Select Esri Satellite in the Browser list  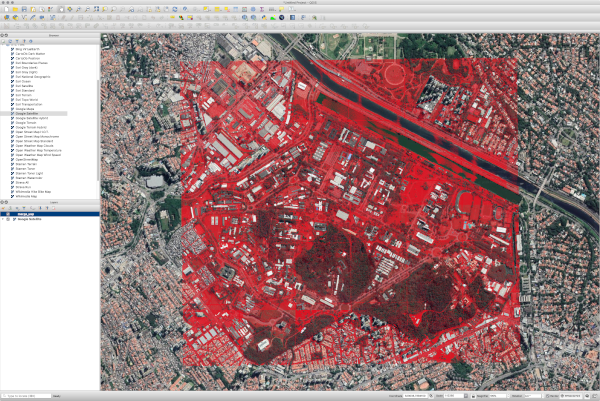click(25, 85)
